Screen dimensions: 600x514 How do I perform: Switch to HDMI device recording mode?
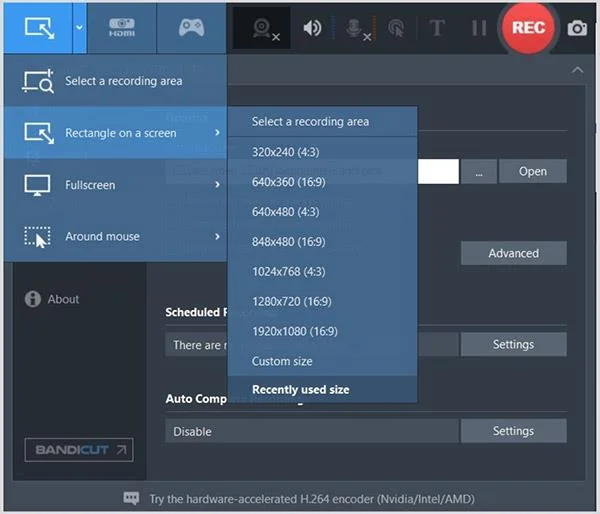click(x=122, y=28)
